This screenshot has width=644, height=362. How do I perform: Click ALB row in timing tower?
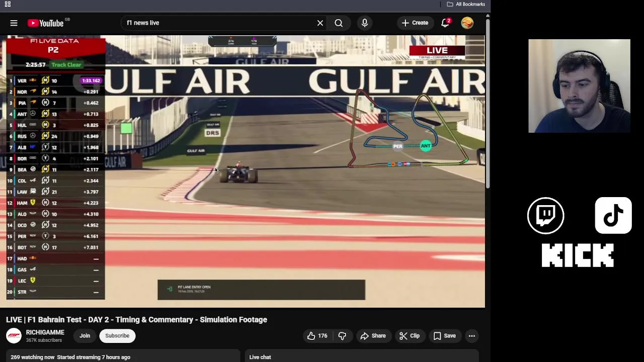[55, 147]
